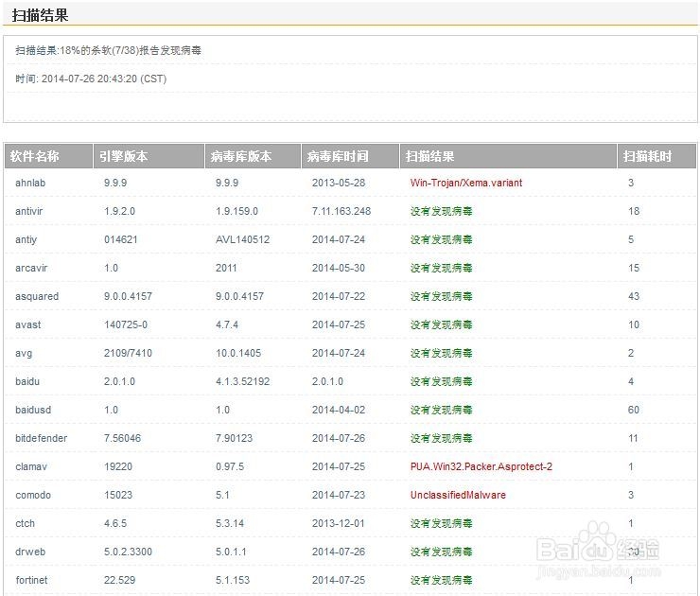Click the UnclassifiedMalware result
The height and width of the screenshot is (596, 700).
(x=458, y=495)
